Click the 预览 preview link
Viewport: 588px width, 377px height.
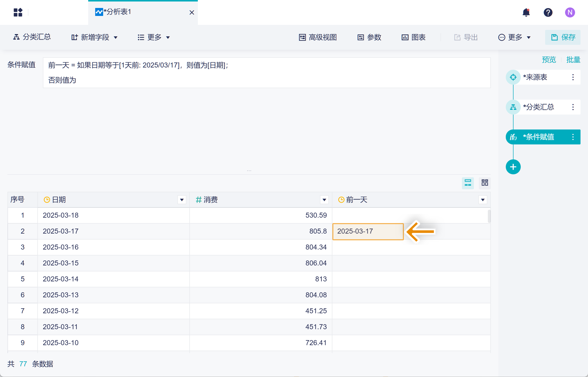[549, 60]
